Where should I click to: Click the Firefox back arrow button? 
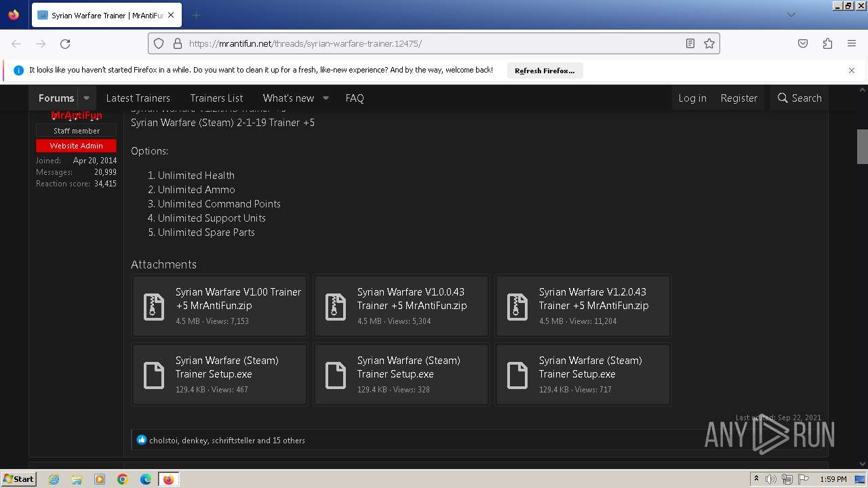pyautogui.click(x=16, y=43)
